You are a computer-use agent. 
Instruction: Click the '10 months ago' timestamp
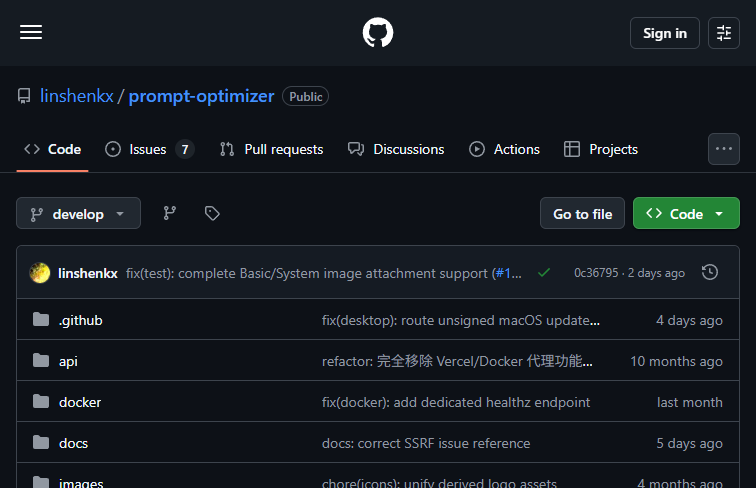tap(676, 361)
